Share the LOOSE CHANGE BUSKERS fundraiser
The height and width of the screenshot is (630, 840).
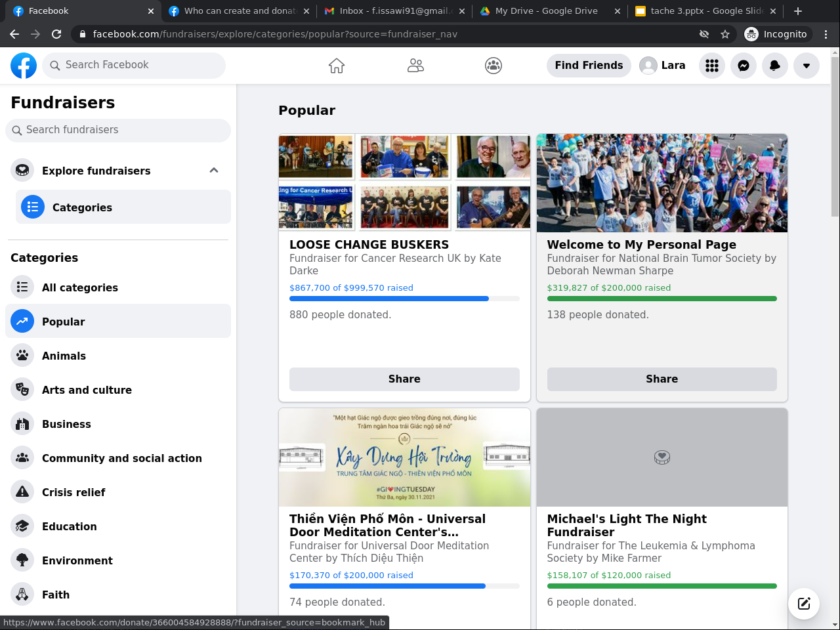(x=404, y=379)
